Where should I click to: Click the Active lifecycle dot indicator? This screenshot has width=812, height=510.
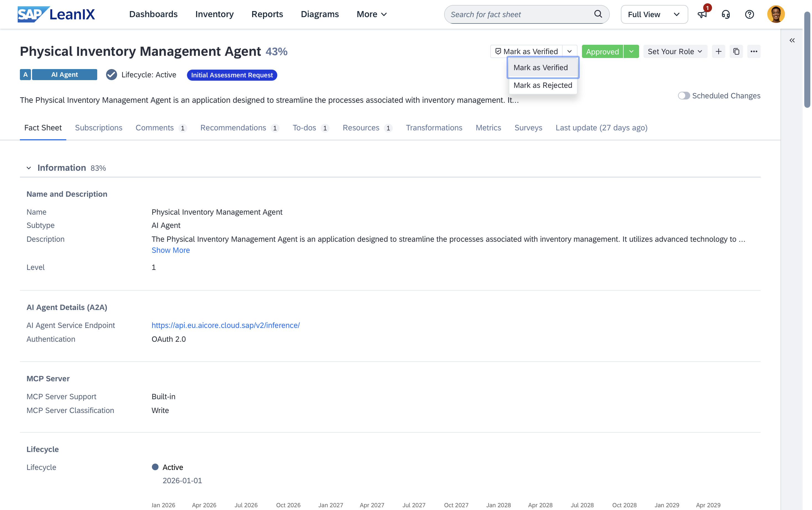pyautogui.click(x=155, y=467)
